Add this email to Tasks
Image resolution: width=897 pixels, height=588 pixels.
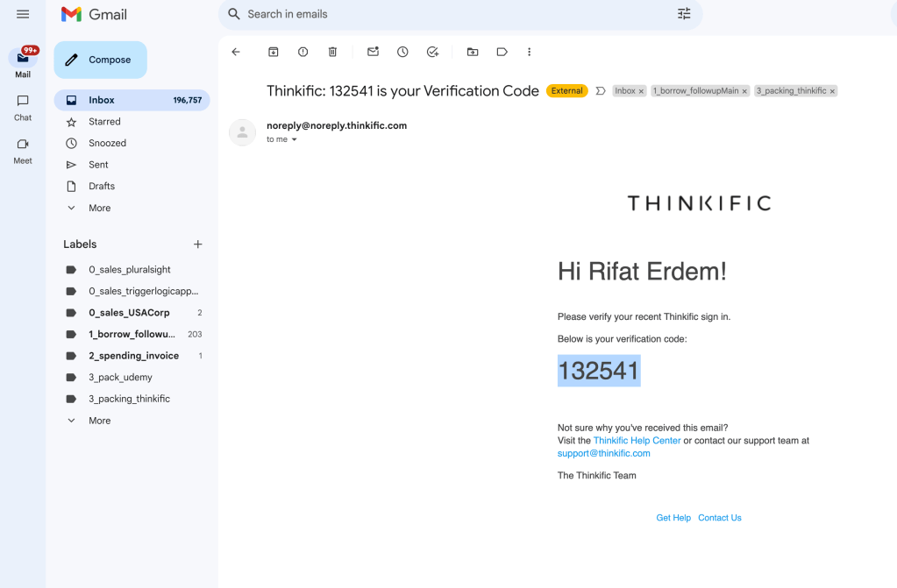click(432, 52)
